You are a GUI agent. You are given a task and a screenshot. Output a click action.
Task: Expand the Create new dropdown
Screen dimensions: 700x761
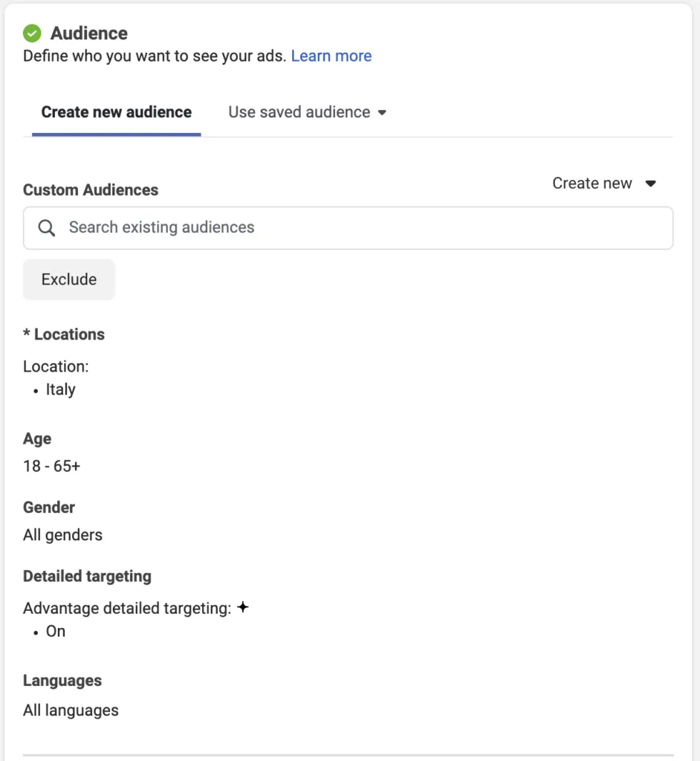604,184
